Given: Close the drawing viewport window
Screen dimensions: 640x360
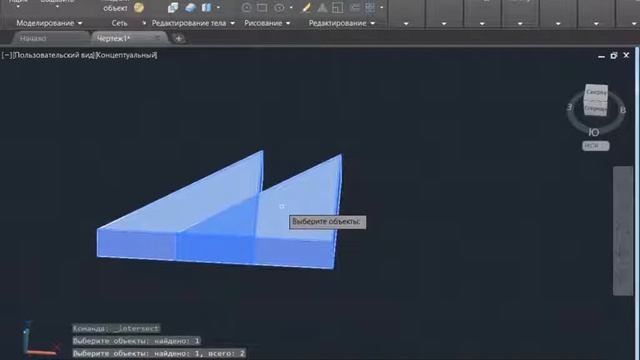Looking at the screenshot, I should 626,55.
